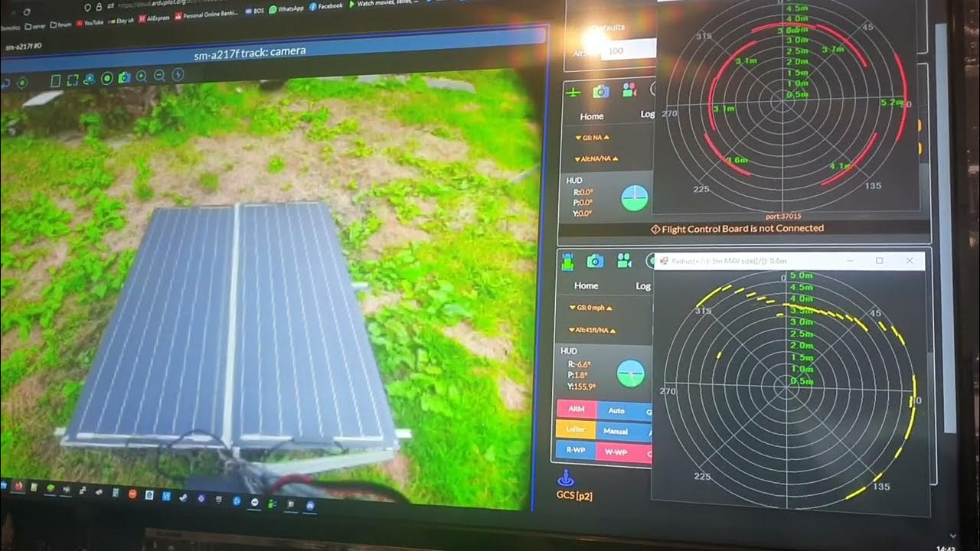Switch to Log tab in lower vehicle panel
Screen dimensions: 980x551
pyautogui.click(x=643, y=285)
